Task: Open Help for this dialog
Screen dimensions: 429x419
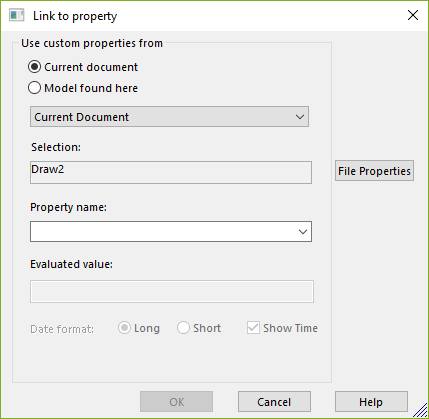Action: pyautogui.click(x=371, y=402)
